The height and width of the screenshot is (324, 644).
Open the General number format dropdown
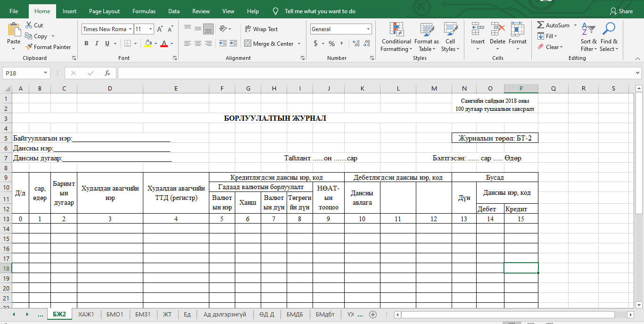pos(368,29)
